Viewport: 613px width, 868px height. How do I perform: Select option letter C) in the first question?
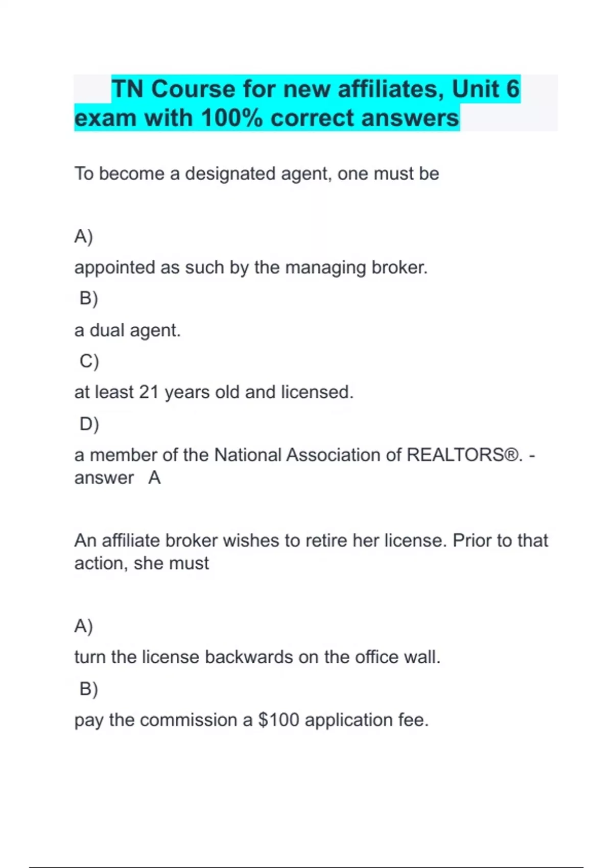[89, 361]
